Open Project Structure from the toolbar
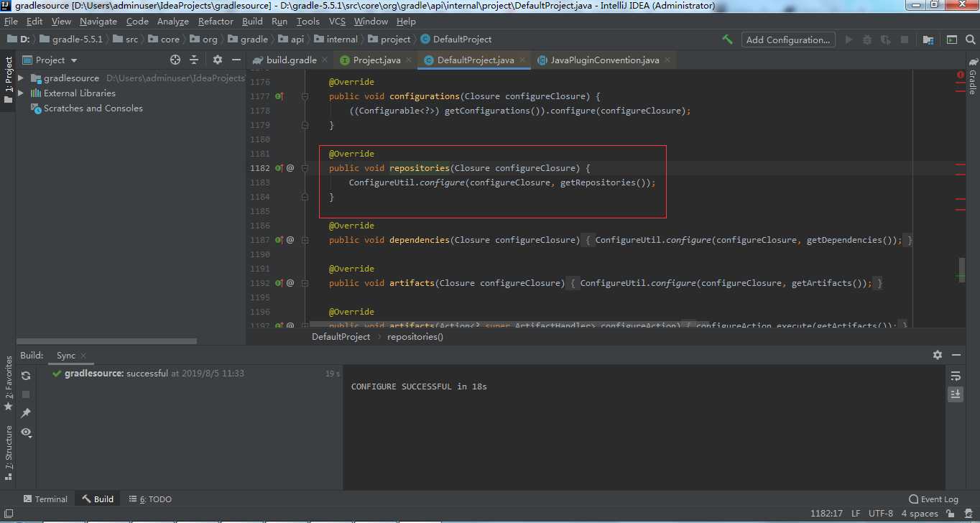Screen dimensions: 980x523 point(928,40)
